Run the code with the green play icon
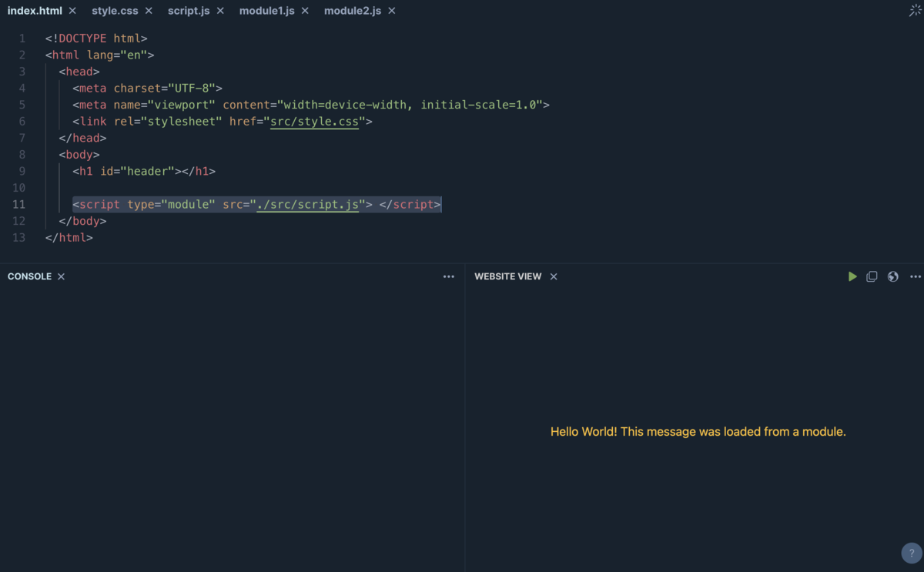 (852, 276)
